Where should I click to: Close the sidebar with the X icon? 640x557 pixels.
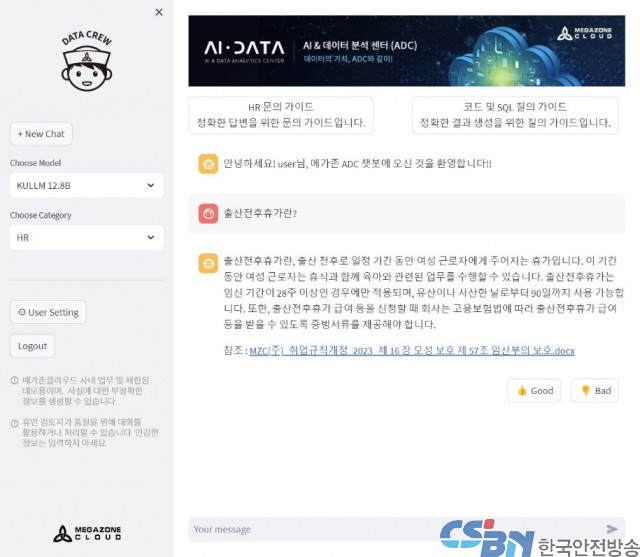(159, 12)
